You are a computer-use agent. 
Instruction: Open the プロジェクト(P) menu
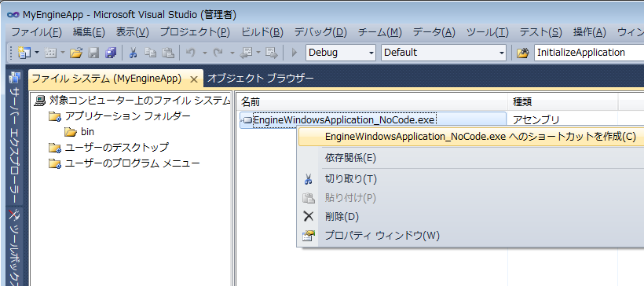(x=195, y=32)
